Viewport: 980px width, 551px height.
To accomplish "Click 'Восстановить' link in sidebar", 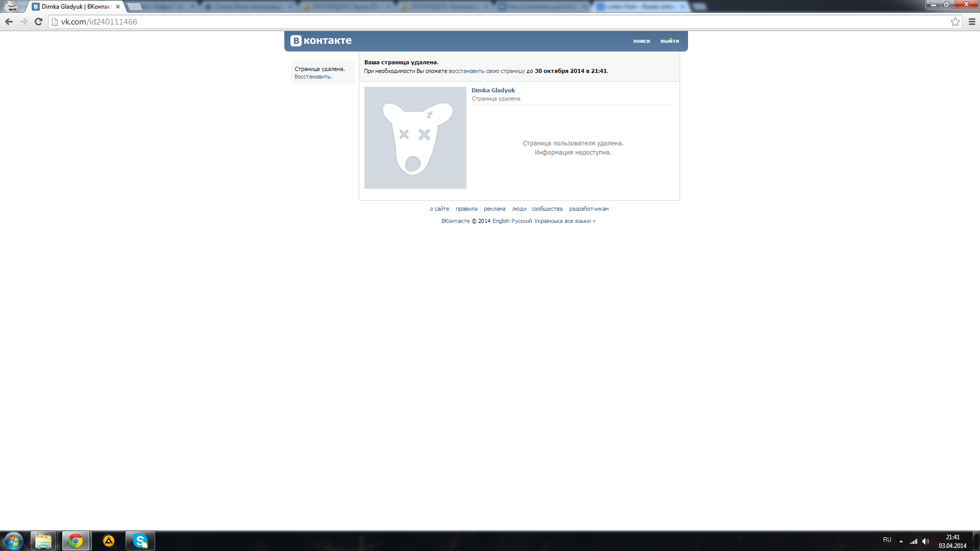I will 312,77.
